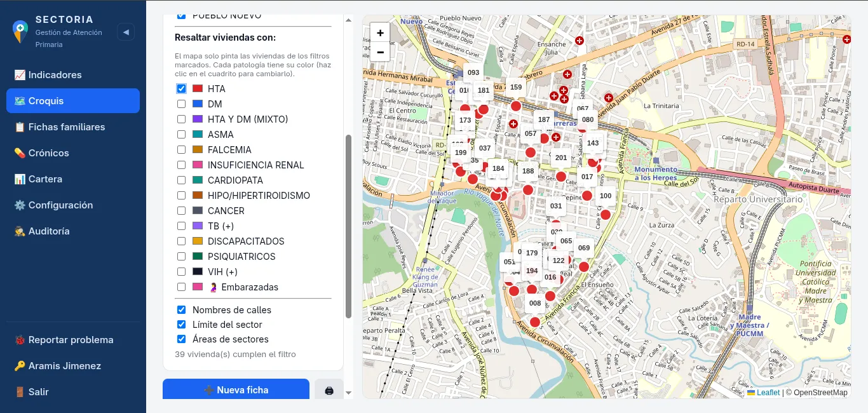Enable the ASMA filter checkbox
The width and height of the screenshot is (868, 413).
(x=181, y=135)
